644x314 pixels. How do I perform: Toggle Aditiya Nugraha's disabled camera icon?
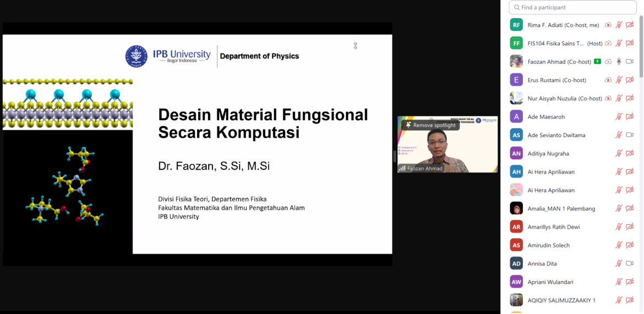(x=630, y=154)
